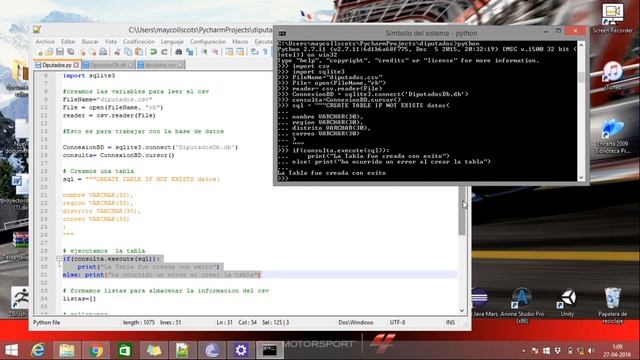Screen dimensions: 640x360
Task: Select the Anime Studio Pro desktop icon
Action: coord(522,305)
